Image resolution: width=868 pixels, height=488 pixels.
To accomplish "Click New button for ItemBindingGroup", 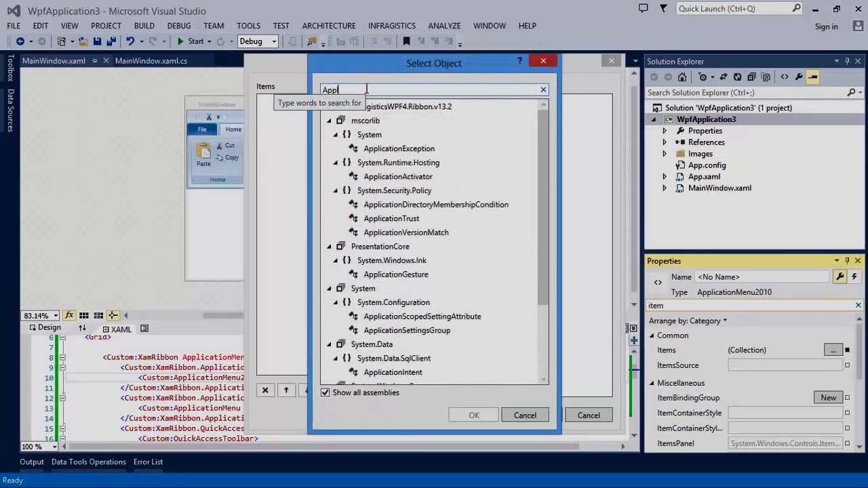I will click(x=828, y=398).
